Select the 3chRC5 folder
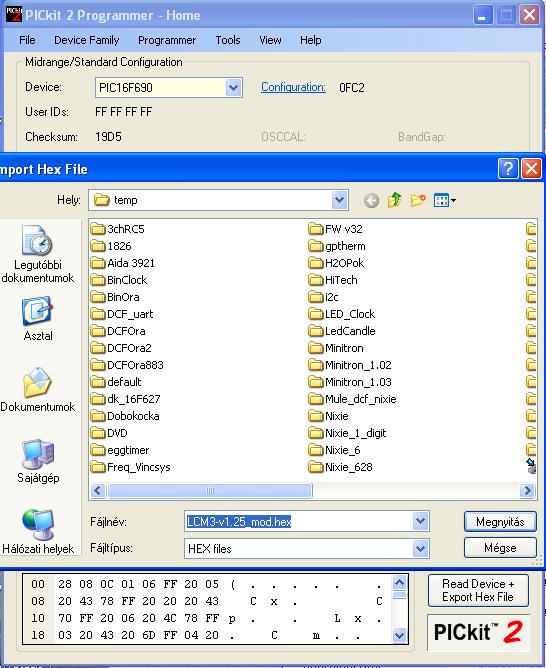 point(118,229)
